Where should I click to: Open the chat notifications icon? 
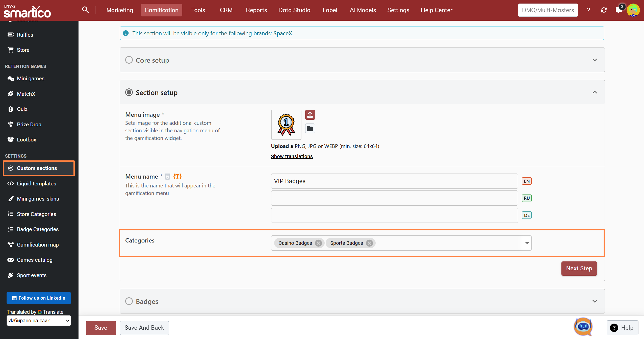pyautogui.click(x=619, y=10)
